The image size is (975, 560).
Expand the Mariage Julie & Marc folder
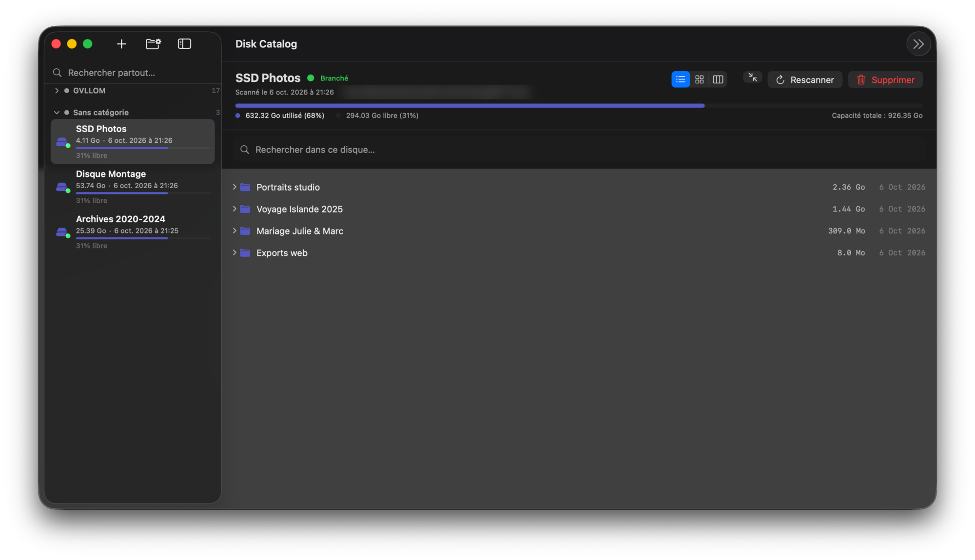click(x=234, y=231)
